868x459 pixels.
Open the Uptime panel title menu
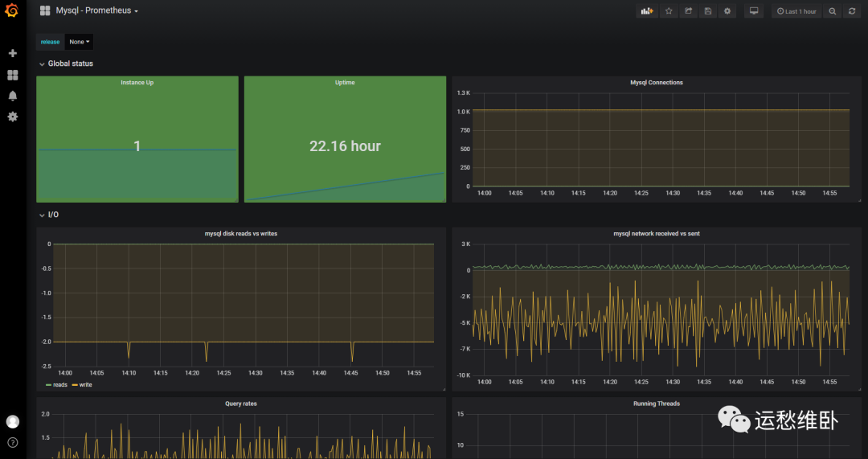coord(345,83)
